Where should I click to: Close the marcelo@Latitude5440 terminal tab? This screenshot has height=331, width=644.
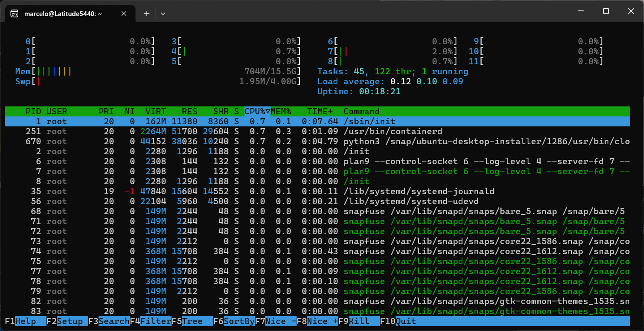pyautogui.click(x=124, y=13)
